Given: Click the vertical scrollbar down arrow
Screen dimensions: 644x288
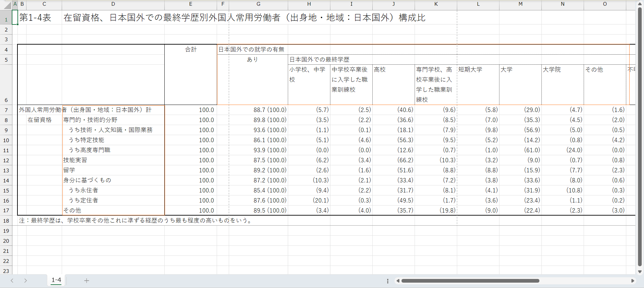Looking at the screenshot, I should [x=640, y=272].
